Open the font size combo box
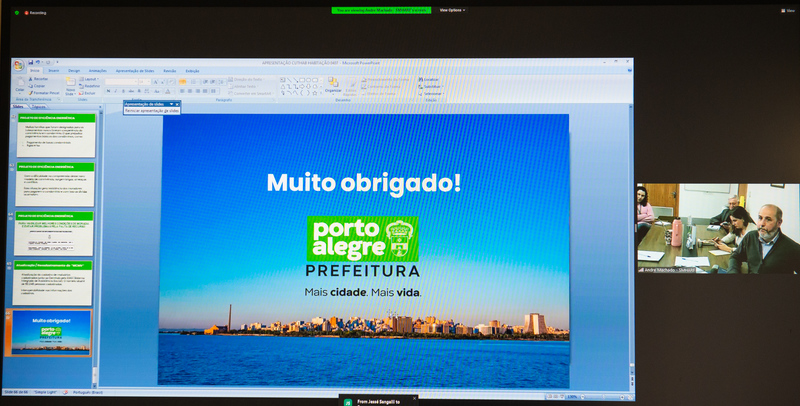The image size is (800, 406). point(144,82)
